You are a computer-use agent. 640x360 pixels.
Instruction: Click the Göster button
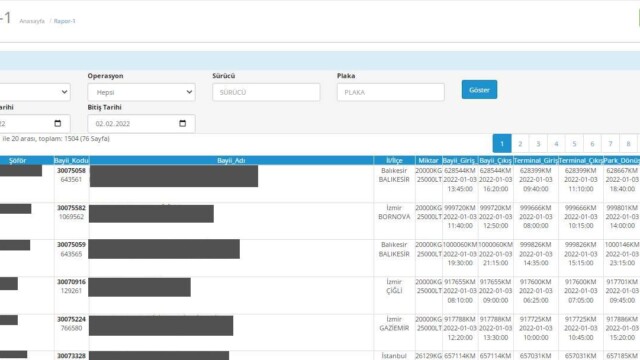pyautogui.click(x=479, y=89)
